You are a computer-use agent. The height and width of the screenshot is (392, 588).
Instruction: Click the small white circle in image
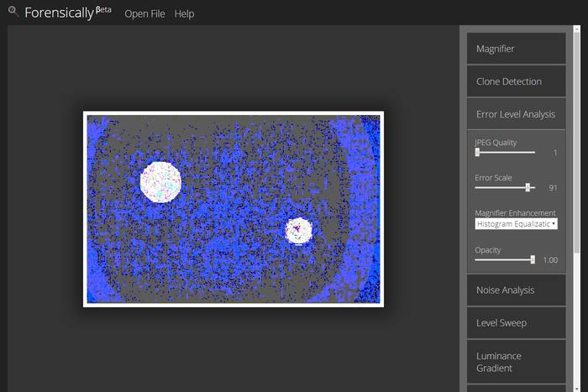pos(298,231)
